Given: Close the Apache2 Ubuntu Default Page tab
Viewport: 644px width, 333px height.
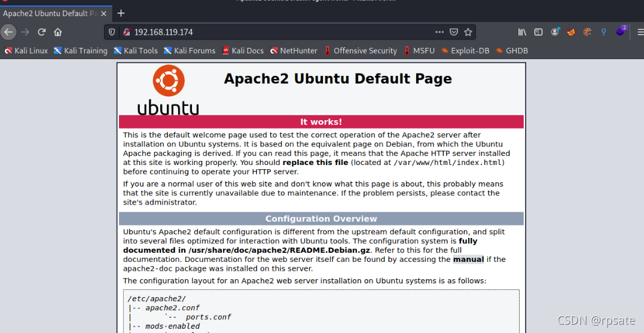Looking at the screenshot, I should [104, 14].
